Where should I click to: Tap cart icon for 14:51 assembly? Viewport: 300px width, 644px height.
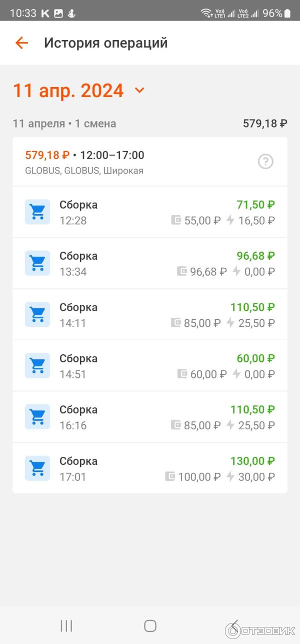point(37,366)
